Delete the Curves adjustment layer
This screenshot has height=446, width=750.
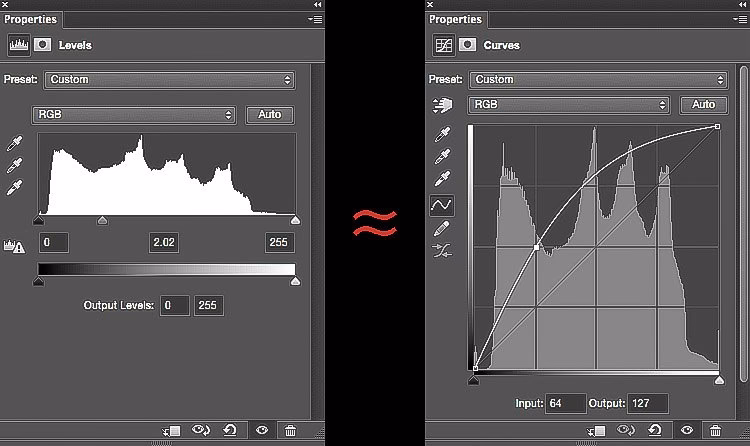pyautogui.click(x=715, y=431)
